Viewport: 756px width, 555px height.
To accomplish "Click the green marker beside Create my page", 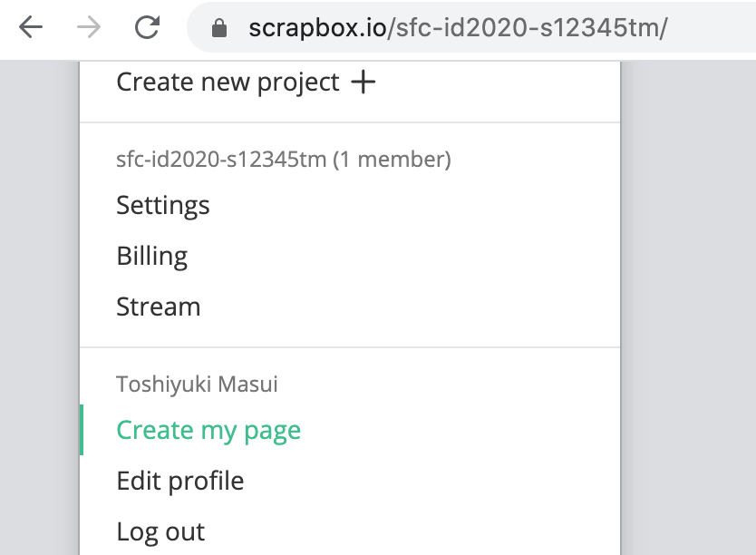I will click(x=82, y=430).
